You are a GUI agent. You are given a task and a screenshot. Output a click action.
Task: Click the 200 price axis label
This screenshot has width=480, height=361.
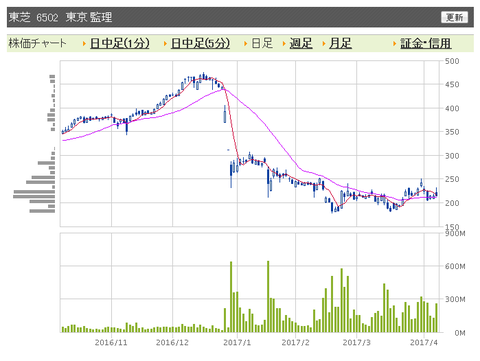452,203
